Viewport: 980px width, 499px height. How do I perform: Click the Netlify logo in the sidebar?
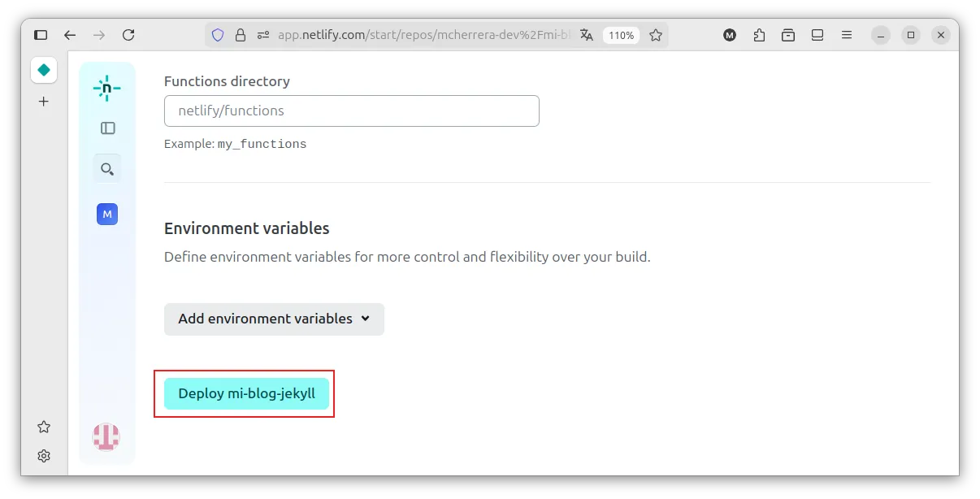click(x=106, y=88)
